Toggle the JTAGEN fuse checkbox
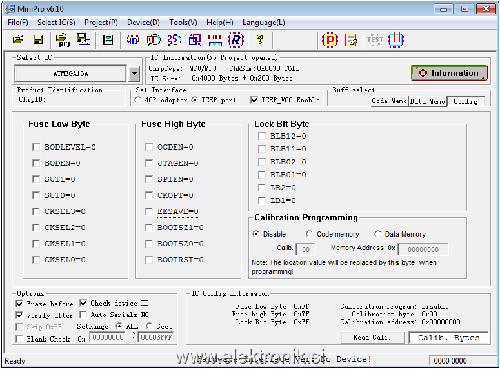This screenshot has height=370, width=500. click(149, 163)
